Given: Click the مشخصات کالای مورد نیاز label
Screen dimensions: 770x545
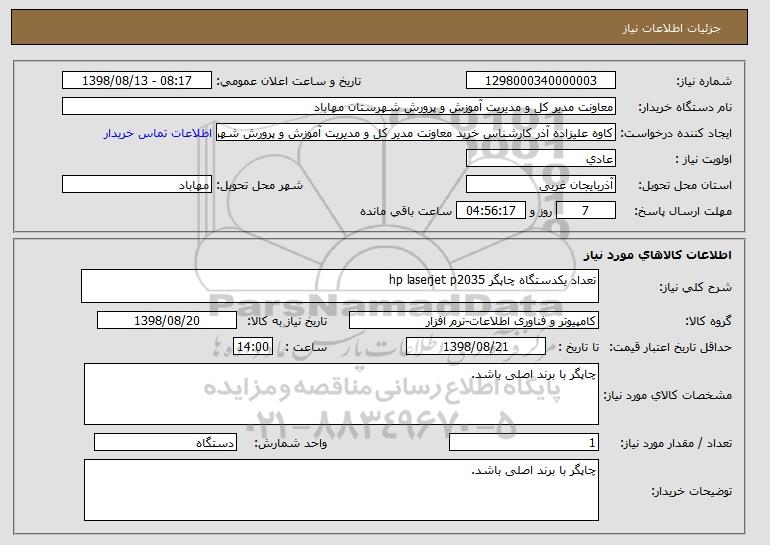Looking at the screenshot, I should coord(667,395).
